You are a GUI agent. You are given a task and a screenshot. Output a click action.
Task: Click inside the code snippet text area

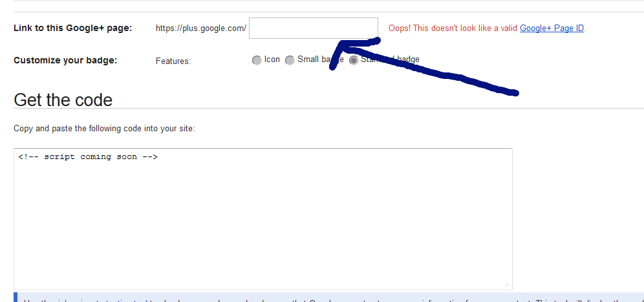pyautogui.click(x=263, y=219)
